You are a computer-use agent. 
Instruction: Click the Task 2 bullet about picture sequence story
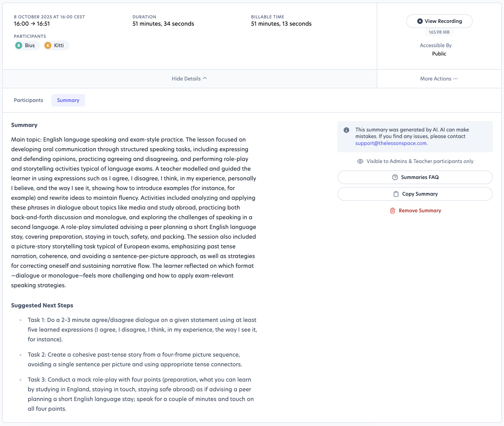135,359
